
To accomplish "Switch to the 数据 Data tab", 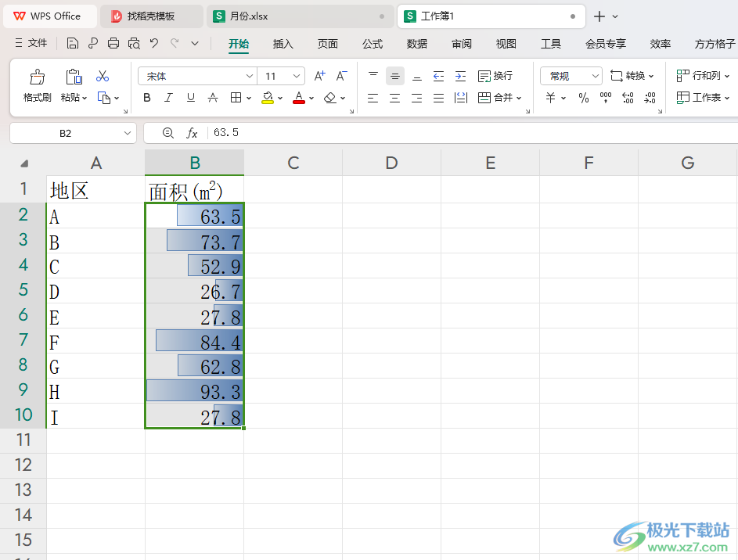I will coord(417,45).
